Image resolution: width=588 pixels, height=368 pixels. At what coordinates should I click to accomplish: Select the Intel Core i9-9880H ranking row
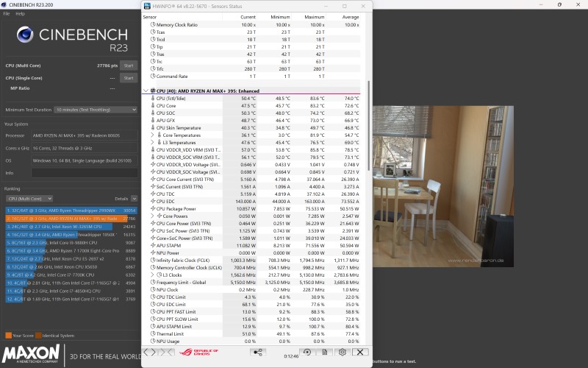tap(71, 243)
